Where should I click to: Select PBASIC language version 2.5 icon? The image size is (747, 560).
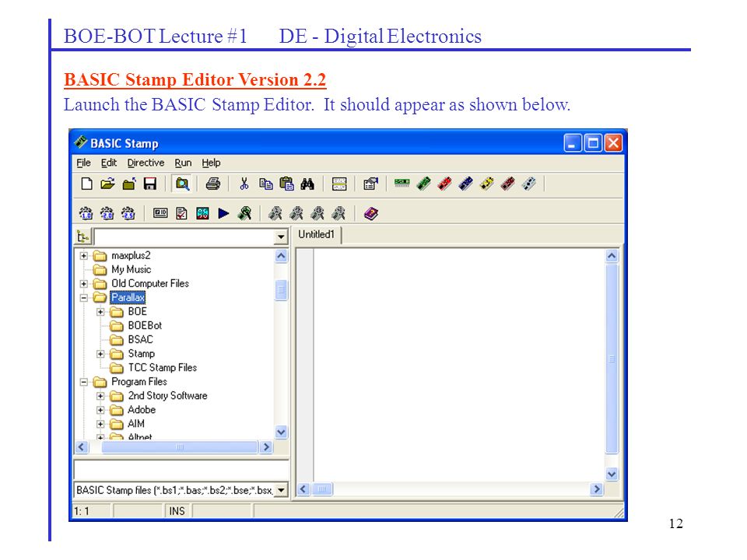click(128, 213)
